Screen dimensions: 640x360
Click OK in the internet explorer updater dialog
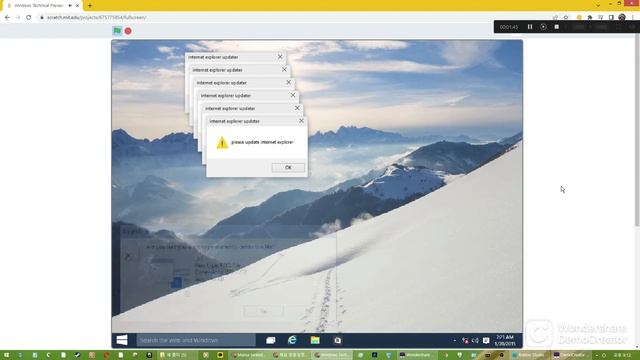[x=288, y=167]
